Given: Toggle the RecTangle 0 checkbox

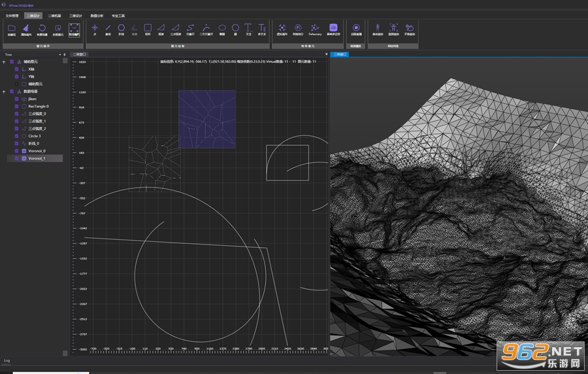Looking at the screenshot, I should coord(16,106).
